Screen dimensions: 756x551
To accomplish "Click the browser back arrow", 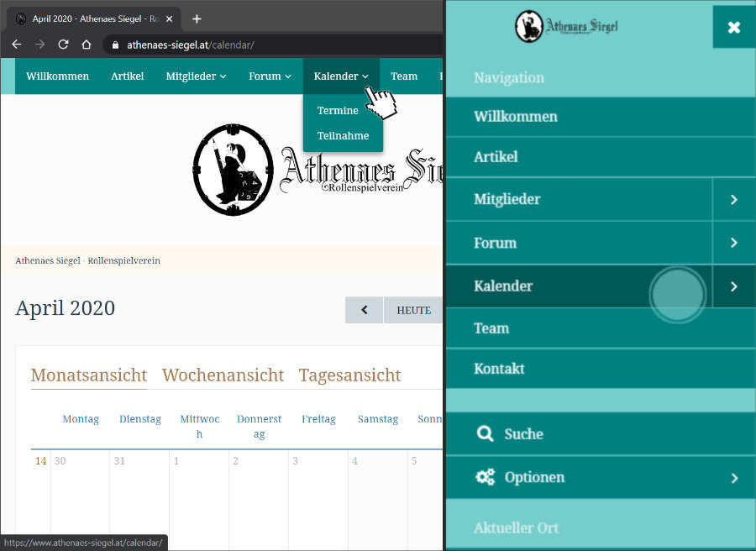I will pos(17,45).
